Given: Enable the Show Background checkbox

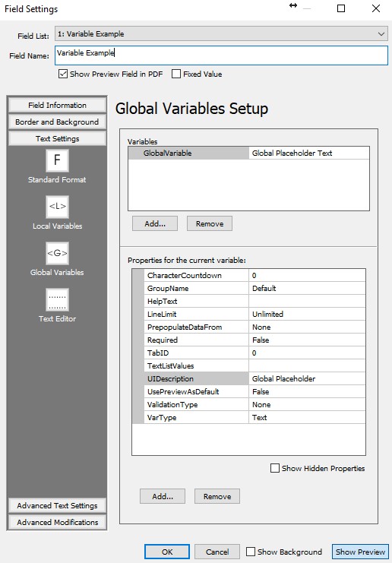Looking at the screenshot, I should click(250, 552).
